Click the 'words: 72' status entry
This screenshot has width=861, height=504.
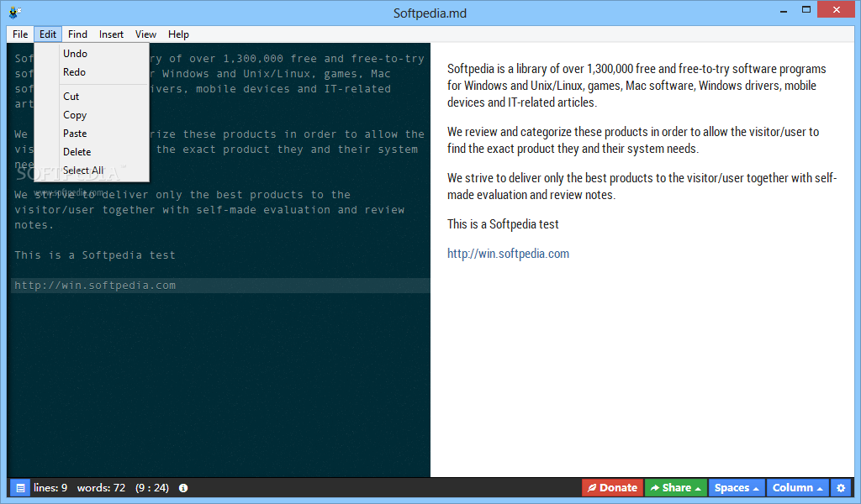(101, 487)
